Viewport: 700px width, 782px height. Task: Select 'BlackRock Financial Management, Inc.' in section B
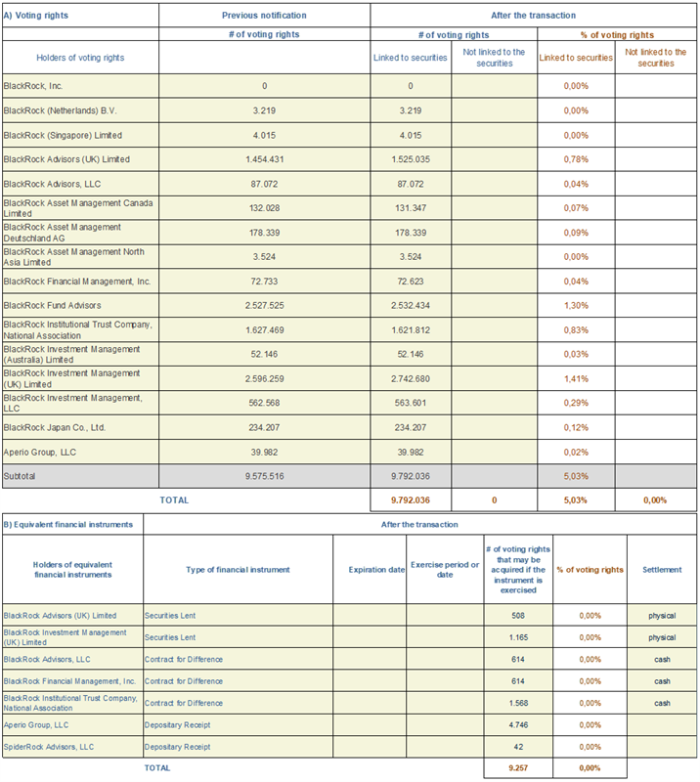[x=72, y=681]
